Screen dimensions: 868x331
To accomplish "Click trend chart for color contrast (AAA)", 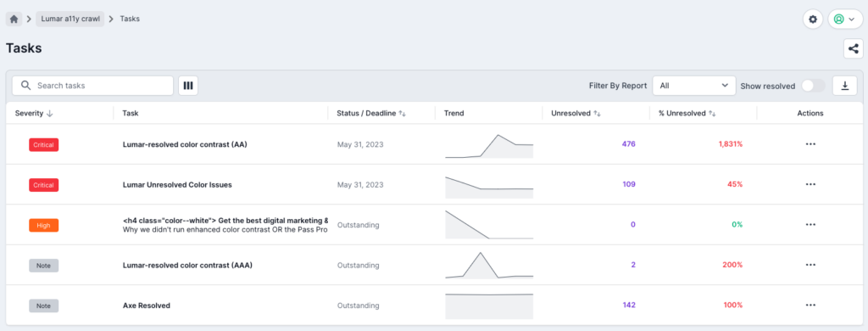I will 489,265.
